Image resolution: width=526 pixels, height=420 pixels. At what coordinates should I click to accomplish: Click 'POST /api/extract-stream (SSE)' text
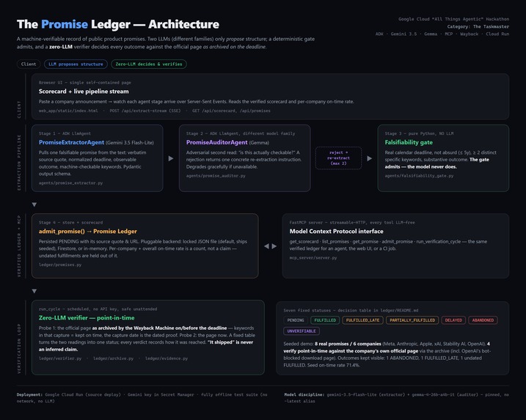tap(145, 111)
